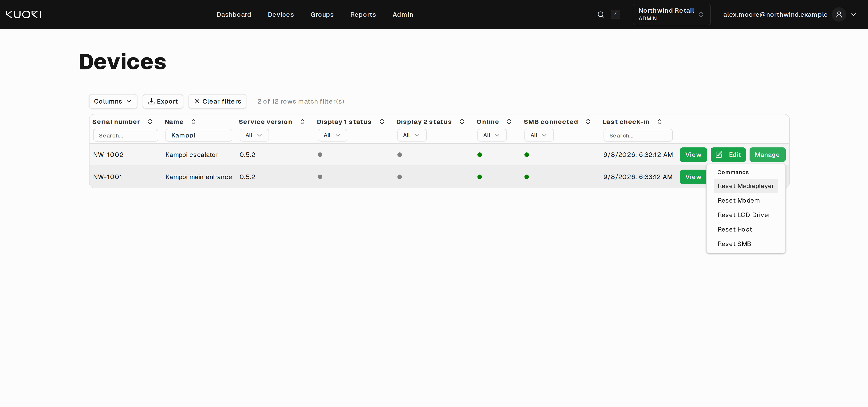868x407 pixels.
Task: Choose Reset Mediaplayer command
Action: click(x=746, y=186)
